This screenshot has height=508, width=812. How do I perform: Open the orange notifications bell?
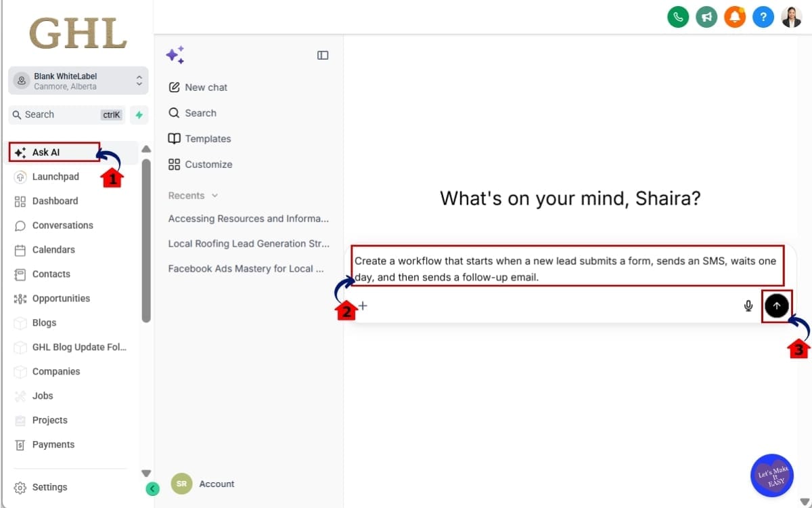tap(735, 17)
